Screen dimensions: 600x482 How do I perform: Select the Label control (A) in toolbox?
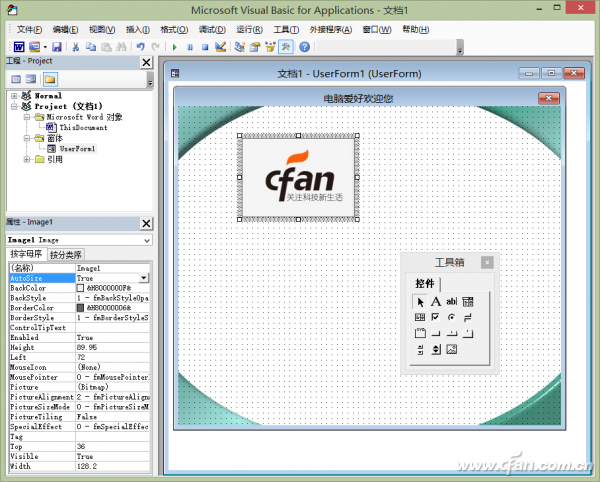(x=436, y=302)
